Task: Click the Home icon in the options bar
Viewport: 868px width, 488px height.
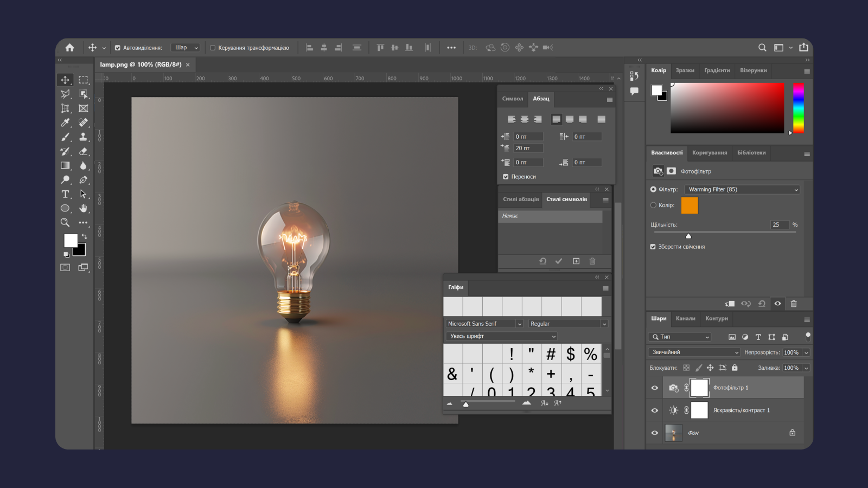Action: [x=70, y=48]
